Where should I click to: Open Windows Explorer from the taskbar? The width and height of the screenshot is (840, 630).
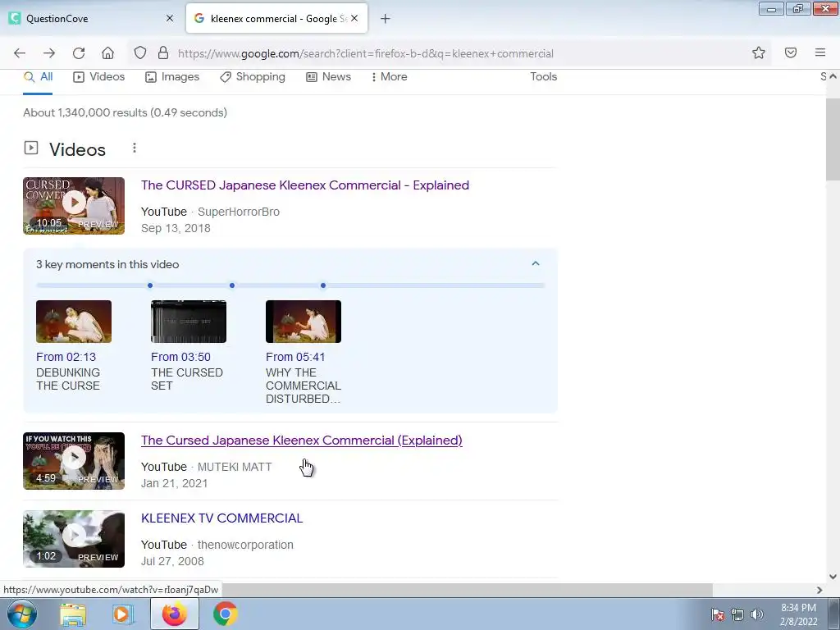pos(73,614)
